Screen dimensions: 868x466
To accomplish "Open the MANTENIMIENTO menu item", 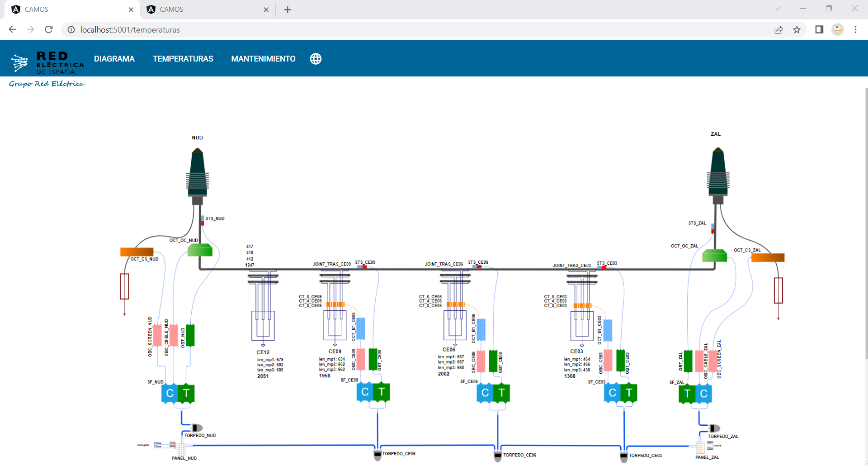I will [263, 59].
